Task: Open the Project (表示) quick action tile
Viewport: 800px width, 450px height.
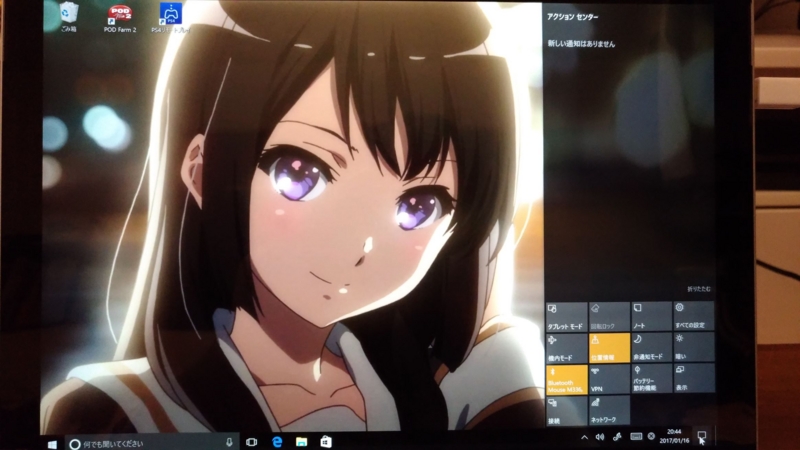Action: point(694,379)
